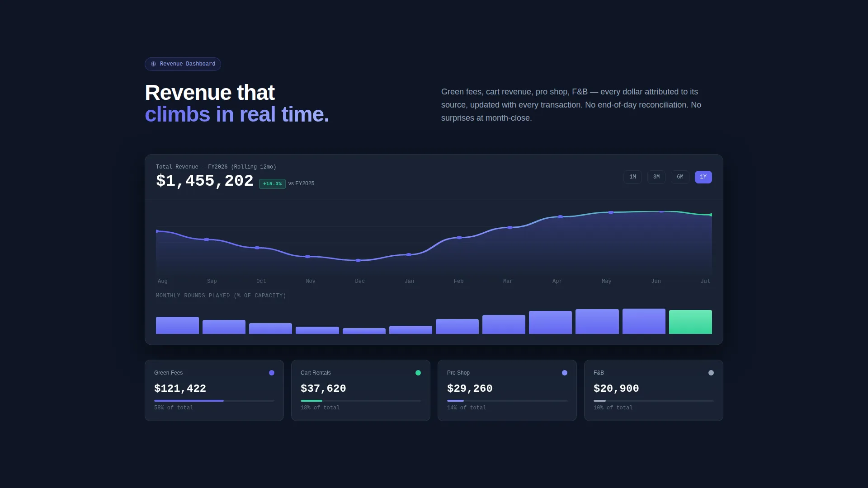The image size is (868, 488).
Task: Open the F&B revenue card
Action: [654, 390]
